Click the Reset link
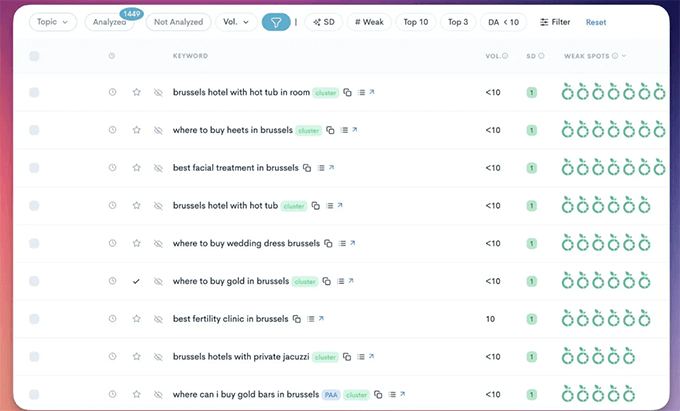680x411 pixels. (596, 22)
